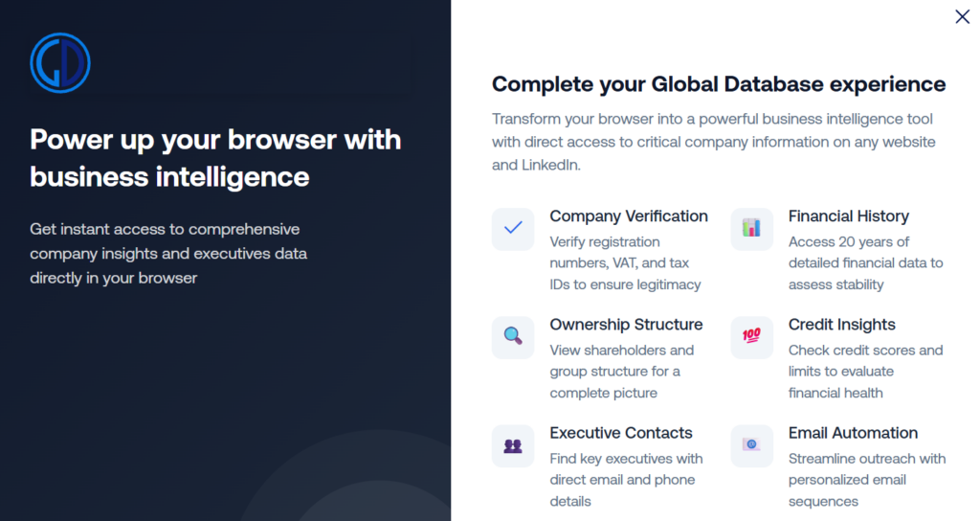
Task: Click the 'Transform your browser' paragraph
Action: (x=714, y=142)
